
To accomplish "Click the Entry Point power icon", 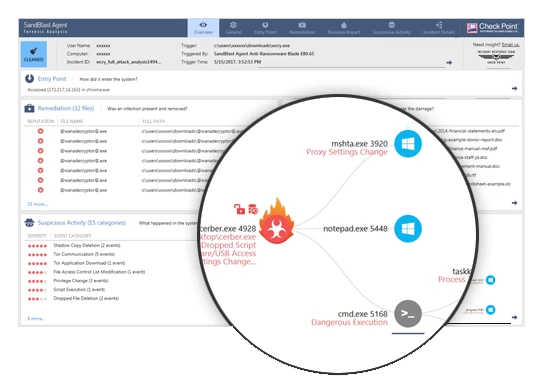I will coord(29,79).
